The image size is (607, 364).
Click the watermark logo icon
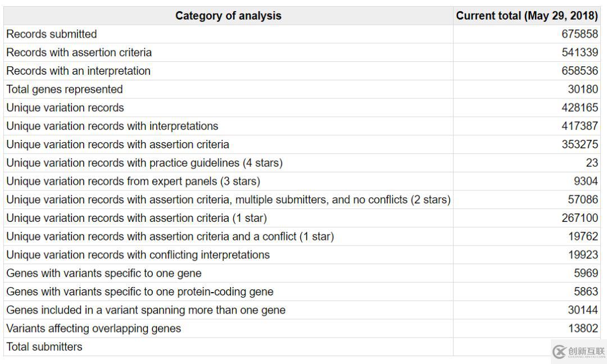[559, 352]
